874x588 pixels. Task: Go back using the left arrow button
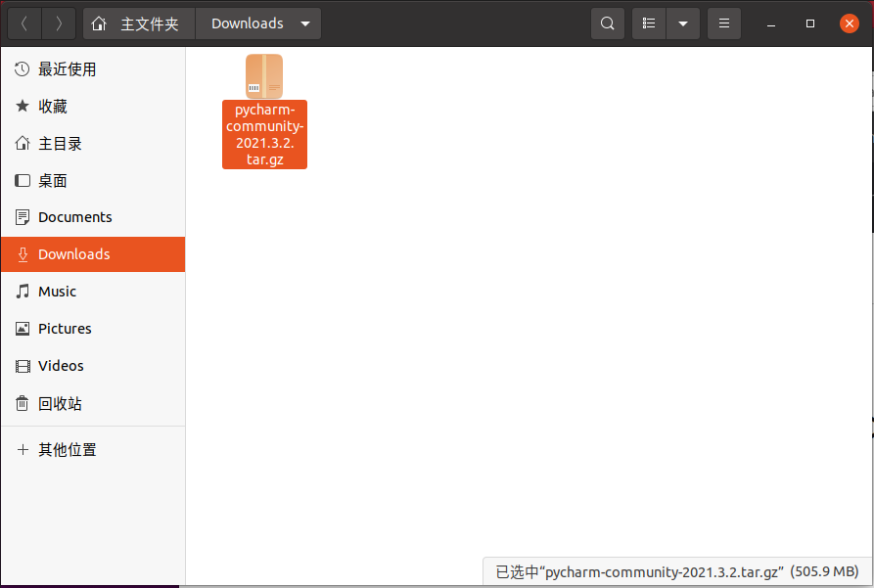[x=23, y=23]
